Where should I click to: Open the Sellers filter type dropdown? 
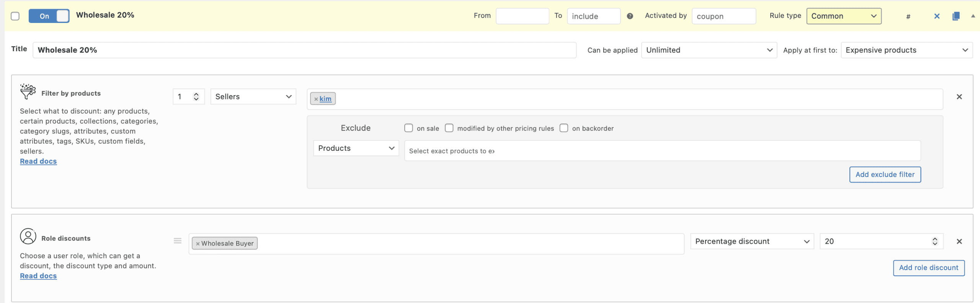253,97
